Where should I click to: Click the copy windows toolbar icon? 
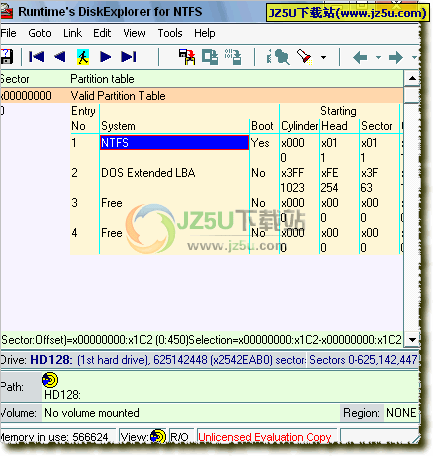pyautogui.click(x=210, y=57)
